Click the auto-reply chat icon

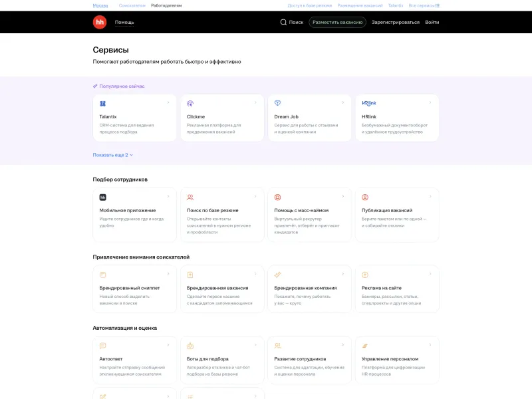tap(103, 346)
